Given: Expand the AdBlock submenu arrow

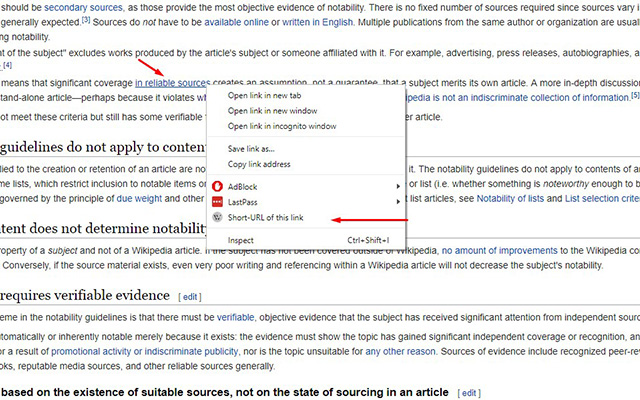Looking at the screenshot, I should (x=398, y=187).
